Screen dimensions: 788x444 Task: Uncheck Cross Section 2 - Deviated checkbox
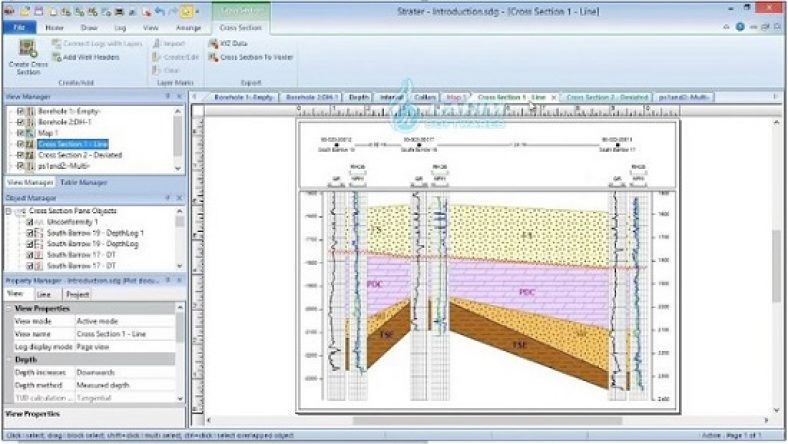(x=21, y=154)
